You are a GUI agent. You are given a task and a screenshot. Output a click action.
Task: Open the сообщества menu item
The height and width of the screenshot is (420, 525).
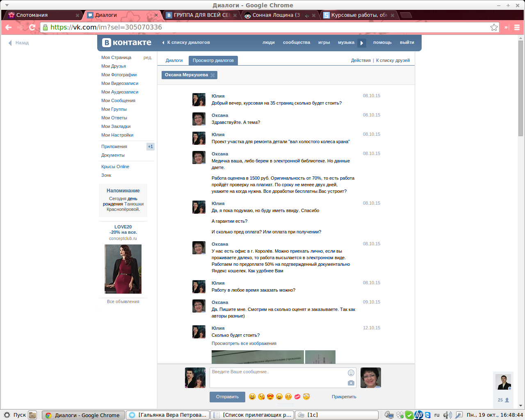tap(296, 43)
